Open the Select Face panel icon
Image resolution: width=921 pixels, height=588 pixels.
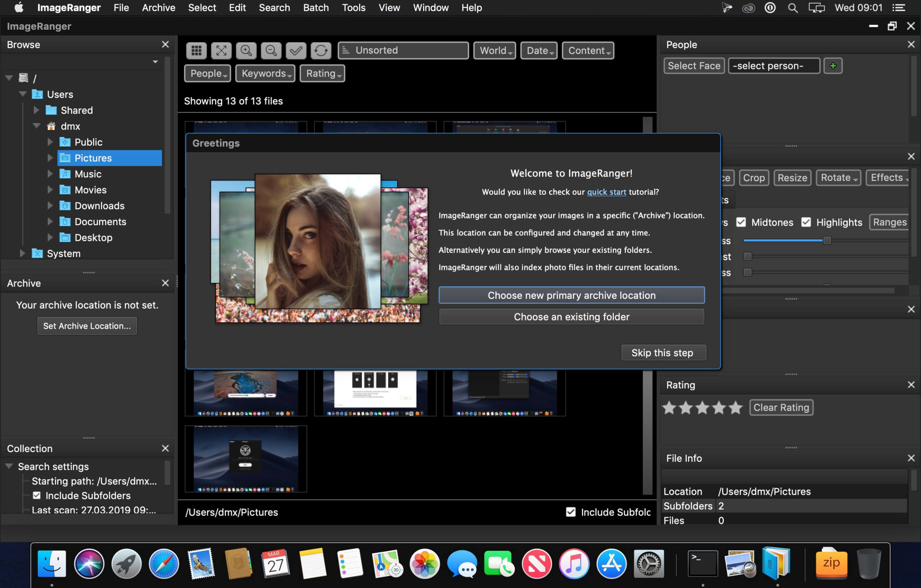[x=694, y=66]
